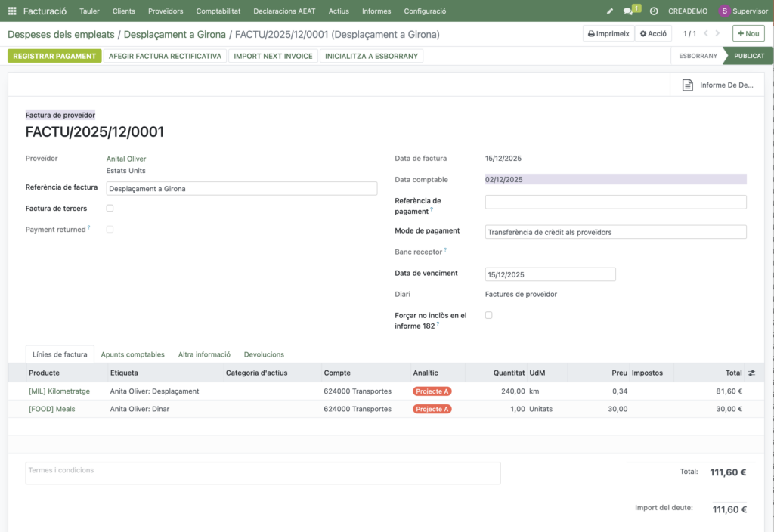Expand the Acció actions dropdown
Image resolution: width=774 pixels, height=532 pixels.
point(653,34)
